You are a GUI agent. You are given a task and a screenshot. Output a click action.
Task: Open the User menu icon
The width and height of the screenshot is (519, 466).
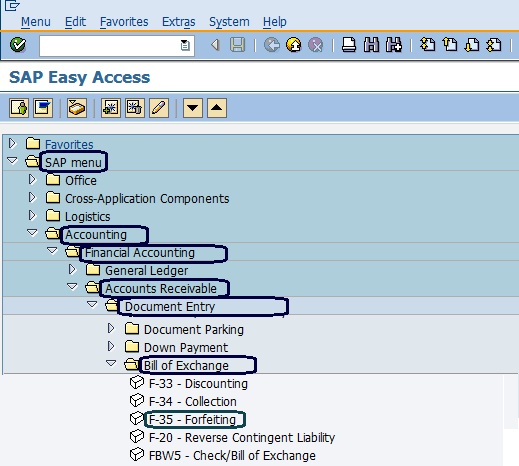(19, 108)
